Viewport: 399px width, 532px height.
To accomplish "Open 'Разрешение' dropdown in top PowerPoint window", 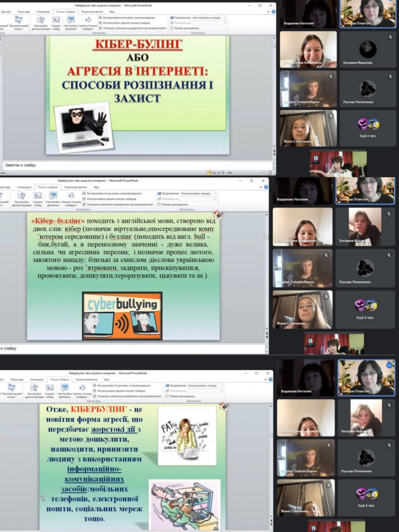I will tap(225, 18).
